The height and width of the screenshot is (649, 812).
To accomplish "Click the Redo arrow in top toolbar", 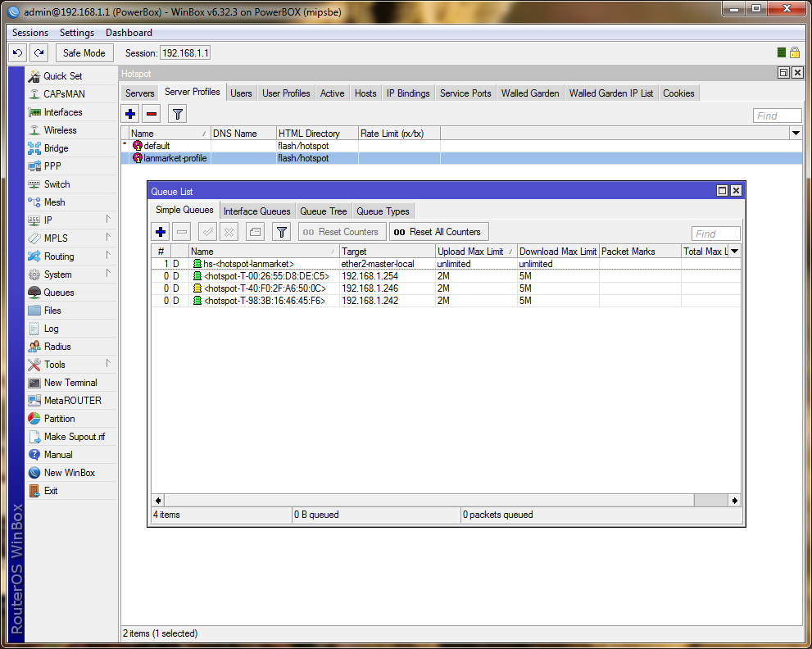I will coord(39,53).
